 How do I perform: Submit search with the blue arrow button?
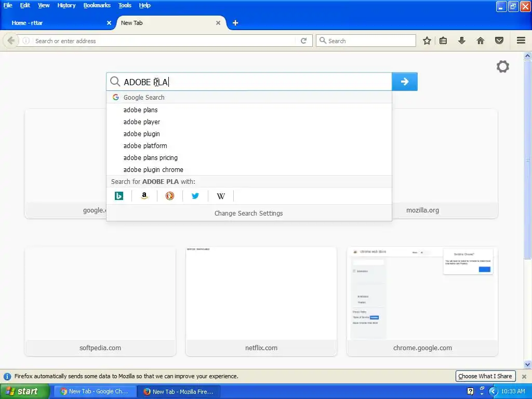point(404,82)
